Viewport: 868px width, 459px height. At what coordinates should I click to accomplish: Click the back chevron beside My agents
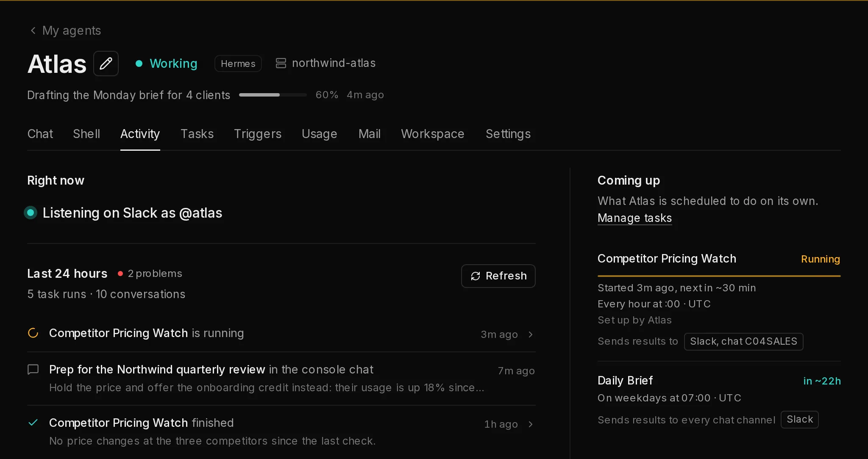tap(33, 30)
